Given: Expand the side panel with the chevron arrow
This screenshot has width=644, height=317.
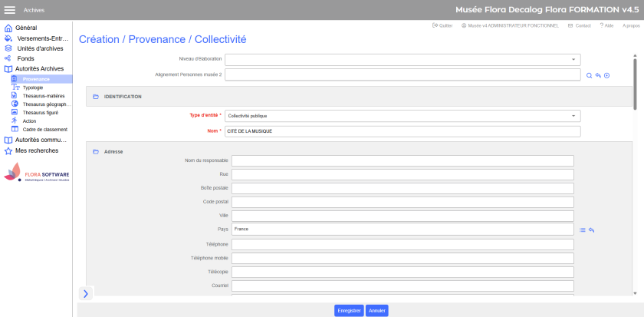Looking at the screenshot, I should click(85, 293).
